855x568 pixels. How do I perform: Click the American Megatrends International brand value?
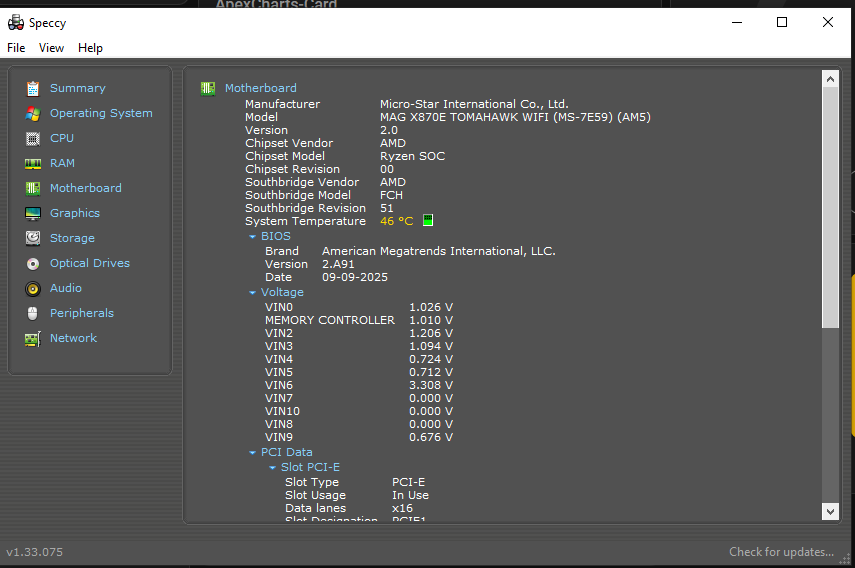click(x=438, y=251)
